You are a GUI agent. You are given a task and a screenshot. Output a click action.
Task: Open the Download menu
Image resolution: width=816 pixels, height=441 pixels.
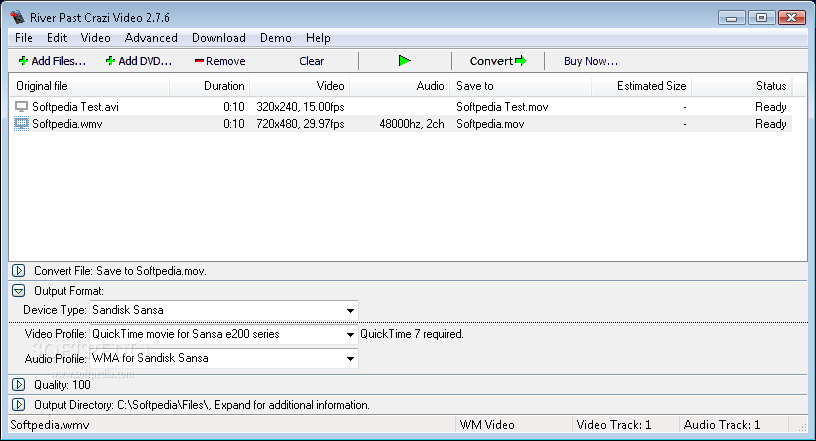219,38
